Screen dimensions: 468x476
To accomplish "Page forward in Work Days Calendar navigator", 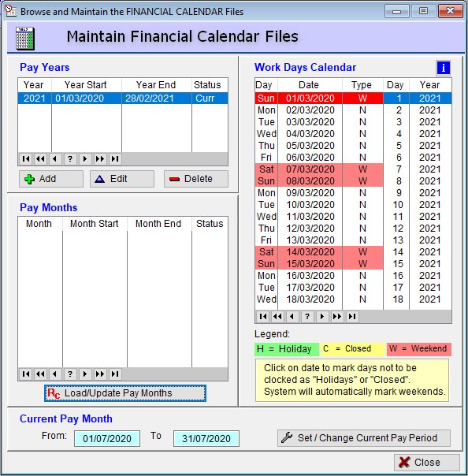I will [337, 317].
